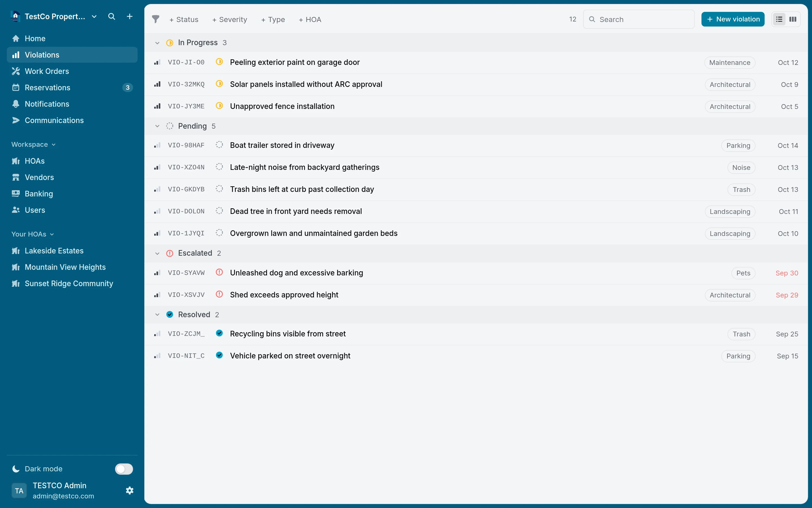Screen dimensions: 812x508
Task: Click escalated status icon for Shed exceeds row
Action: point(219,294)
